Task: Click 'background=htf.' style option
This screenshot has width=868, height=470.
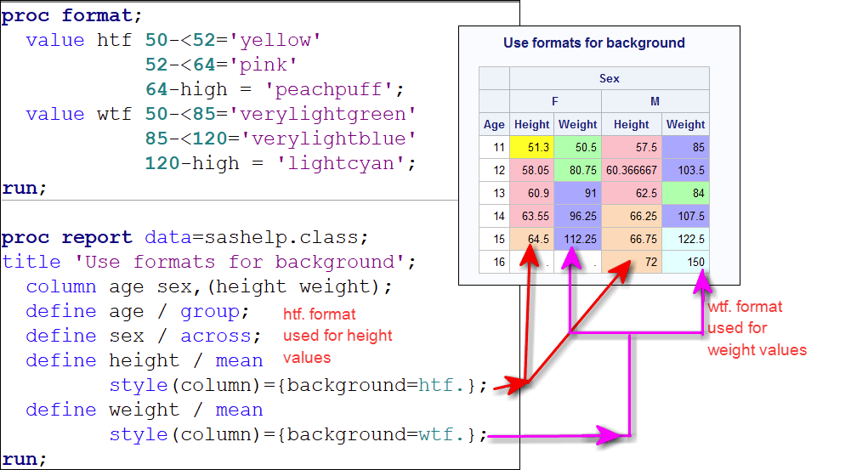Action: (375, 385)
